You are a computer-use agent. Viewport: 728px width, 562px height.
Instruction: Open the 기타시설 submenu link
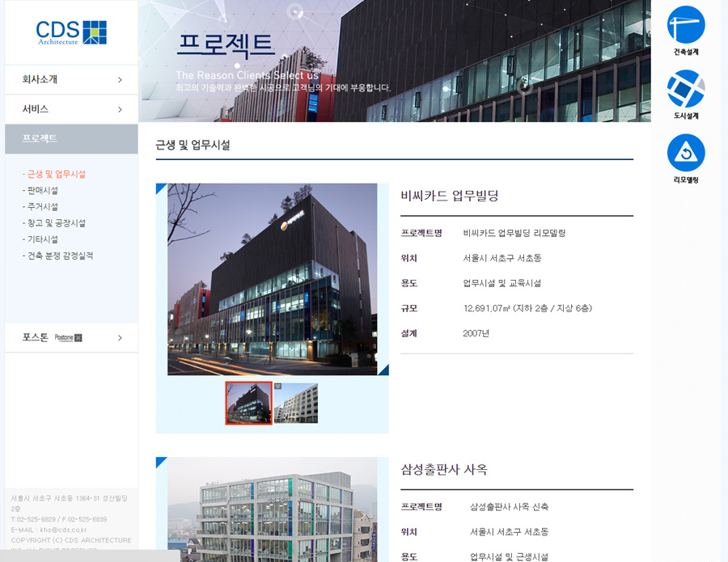[x=42, y=239]
